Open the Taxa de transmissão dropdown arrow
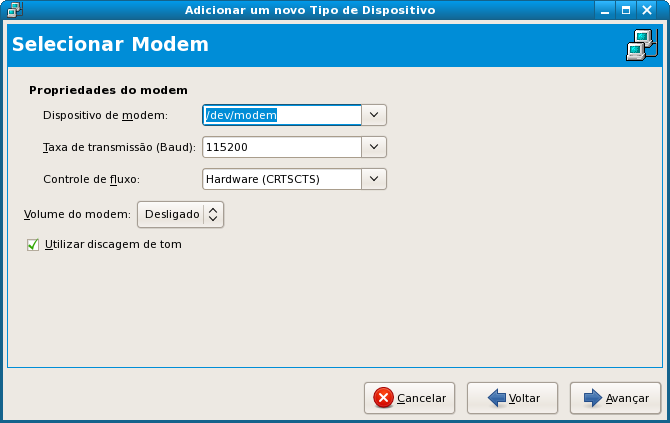 point(374,147)
